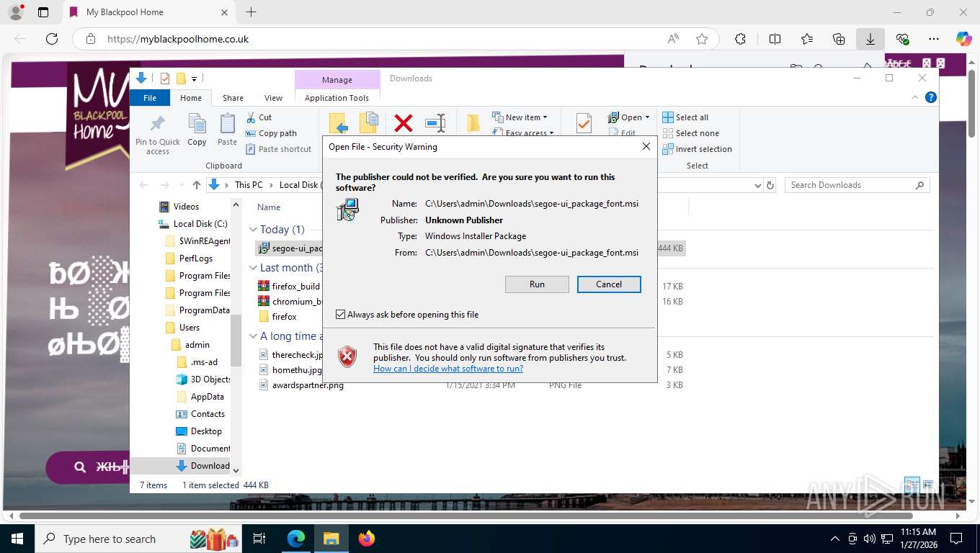980x553 pixels.
Task: Open 'How can I decide what software to run?' link
Action: click(x=448, y=369)
